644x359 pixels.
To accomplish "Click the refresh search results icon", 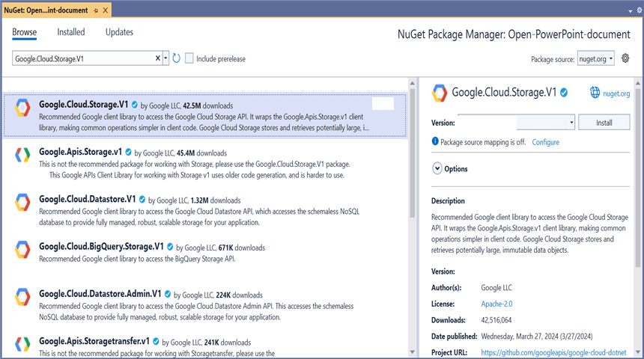I will [176, 58].
